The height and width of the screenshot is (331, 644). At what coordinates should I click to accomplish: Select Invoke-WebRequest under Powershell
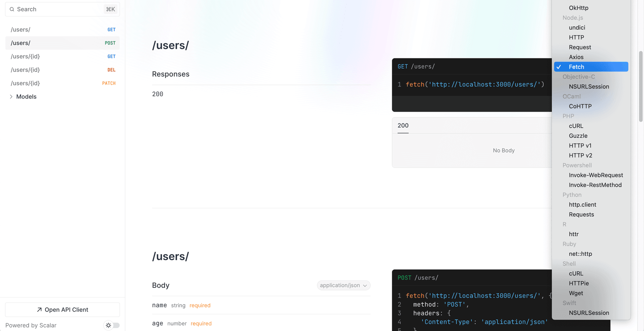click(x=596, y=175)
